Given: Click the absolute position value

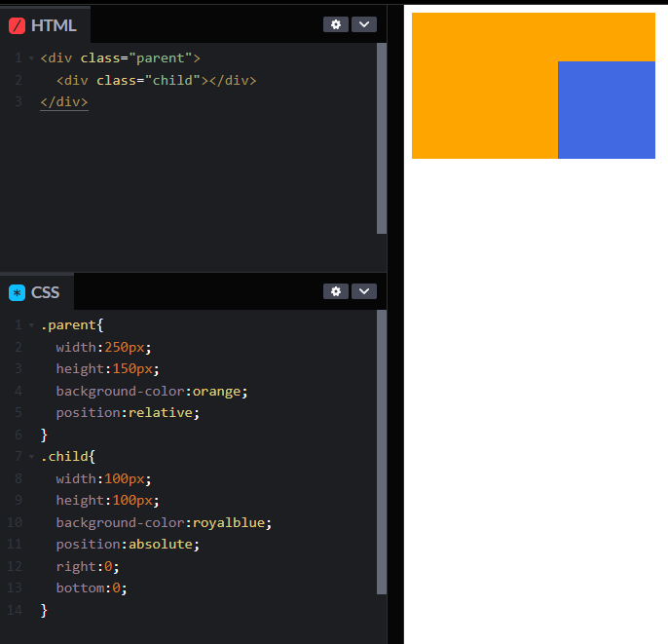Looking at the screenshot, I should click(161, 545).
